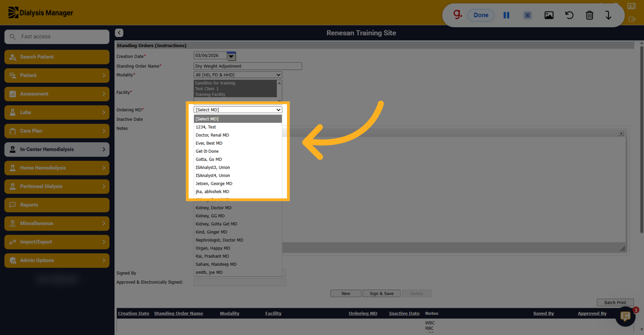Click the Standing Order Name field
This screenshot has width=644, height=335.
(x=248, y=66)
